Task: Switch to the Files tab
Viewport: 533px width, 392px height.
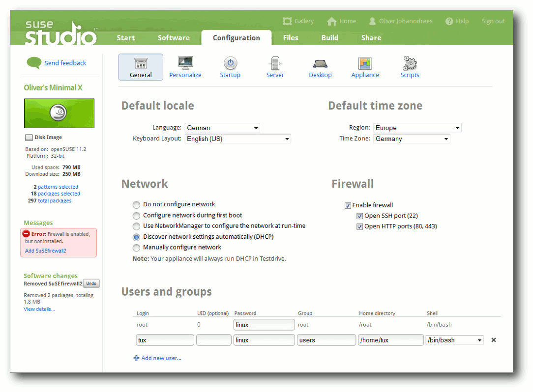Action: tap(291, 38)
